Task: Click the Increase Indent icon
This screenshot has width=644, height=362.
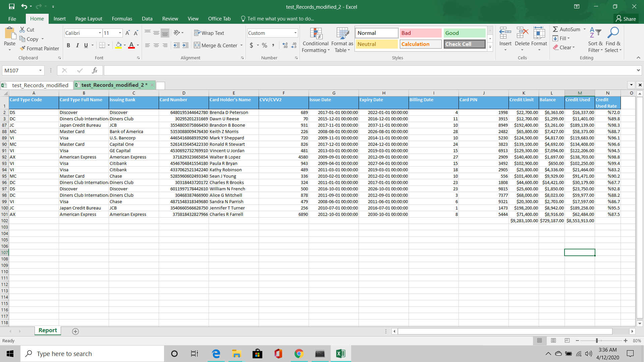Action: 185,45
